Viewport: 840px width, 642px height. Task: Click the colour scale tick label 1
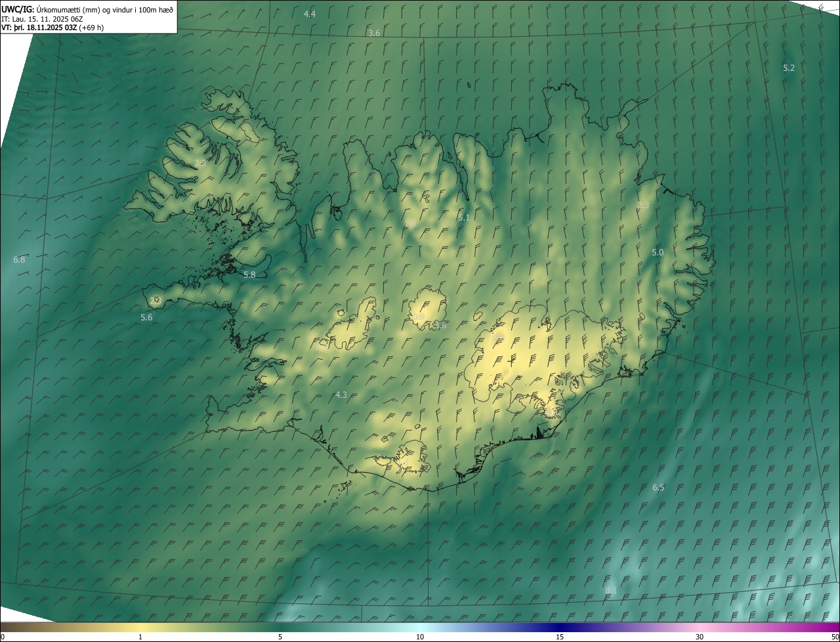click(x=140, y=637)
